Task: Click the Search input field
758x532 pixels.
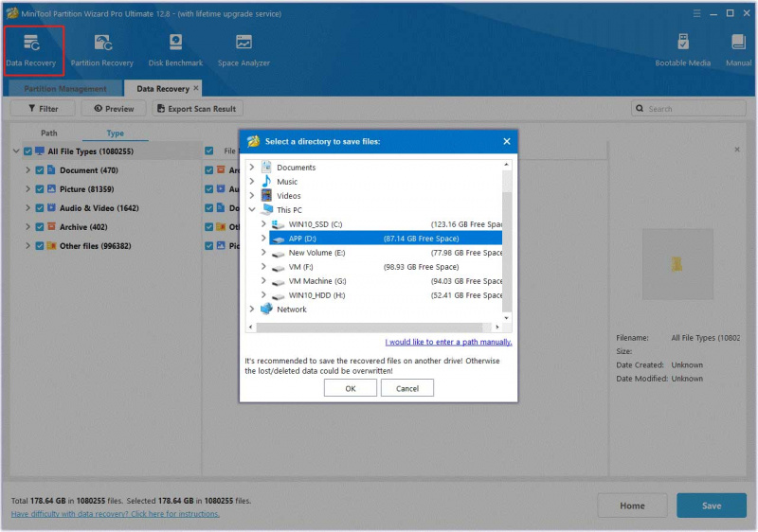Action: point(689,109)
